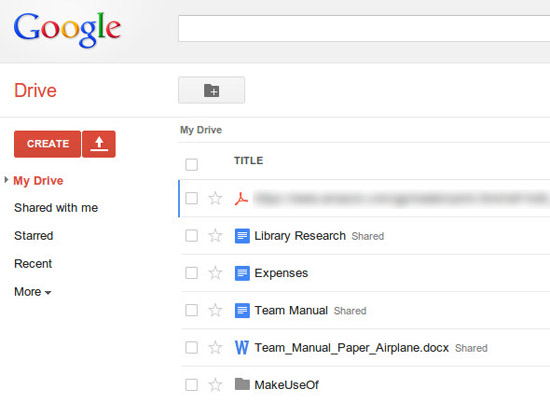The height and width of the screenshot is (403, 550).
Task: Check the Expenses checkbox
Action: tap(192, 273)
